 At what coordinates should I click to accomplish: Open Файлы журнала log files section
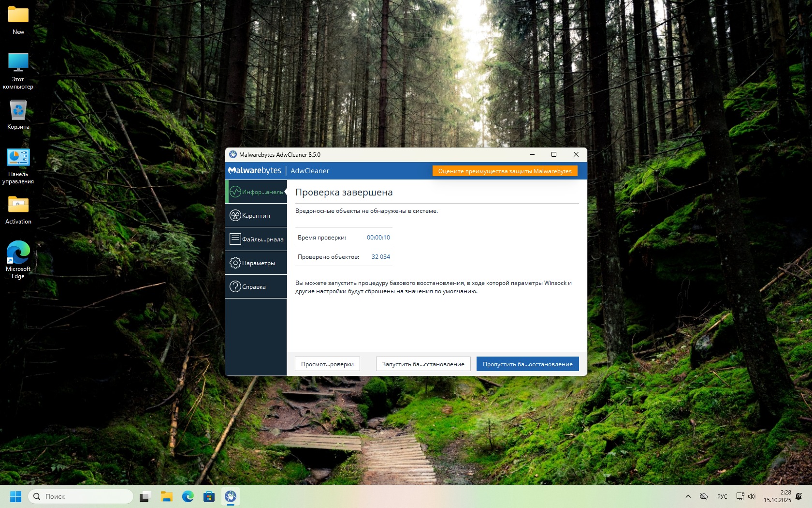(x=256, y=239)
